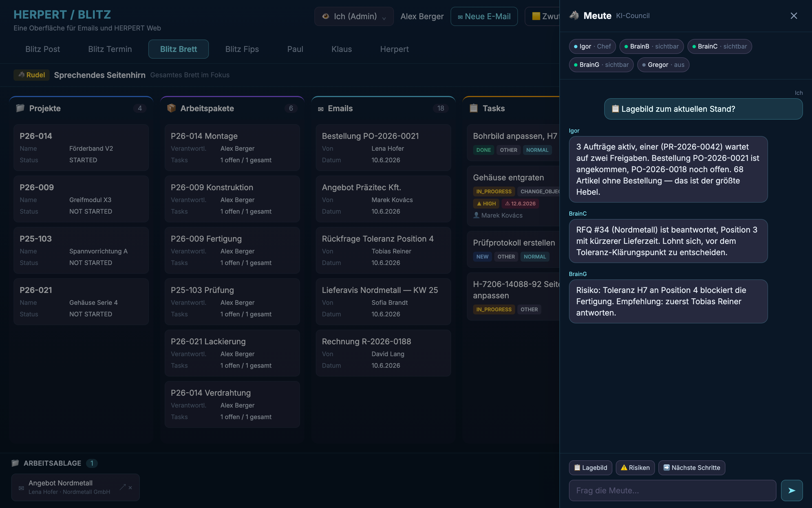Click the Projekte count badge 4
812x508 pixels.
(x=140, y=108)
